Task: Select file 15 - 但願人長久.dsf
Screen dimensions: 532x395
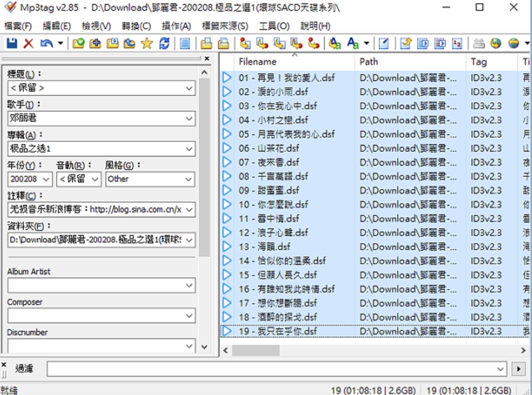Action: point(278,275)
